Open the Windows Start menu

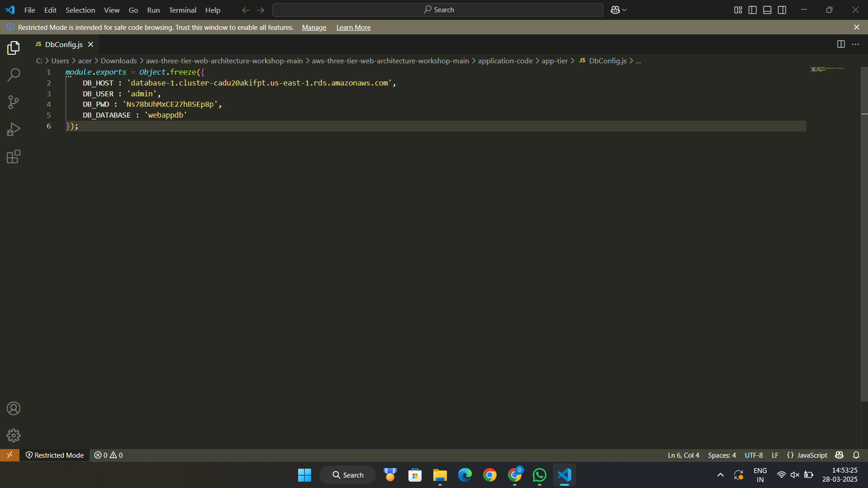[304, 475]
